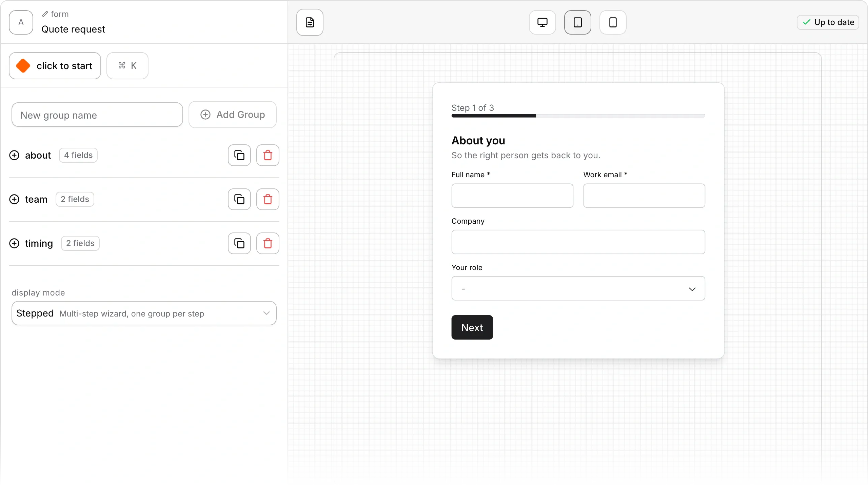Viewport: 868px width, 488px height.
Task: Click the step progress bar
Action: pyautogui.click(x=578, y=116)
